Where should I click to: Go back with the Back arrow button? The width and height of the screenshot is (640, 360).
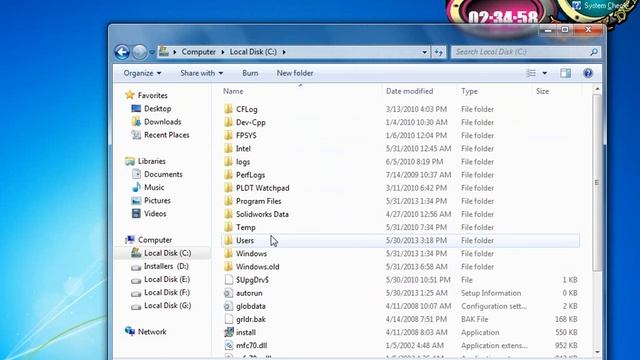[x=122, y=52]
